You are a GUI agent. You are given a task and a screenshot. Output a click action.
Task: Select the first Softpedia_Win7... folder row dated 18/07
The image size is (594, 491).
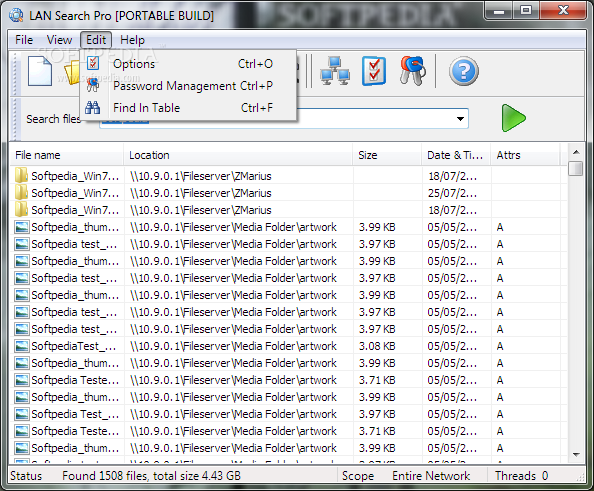[x=288, y=176]
